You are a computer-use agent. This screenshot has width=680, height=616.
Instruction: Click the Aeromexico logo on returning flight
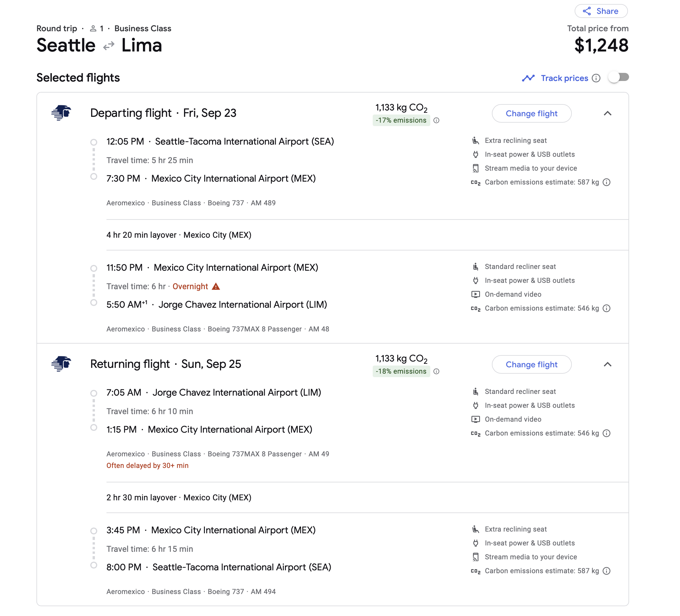[x=61, y=364]
